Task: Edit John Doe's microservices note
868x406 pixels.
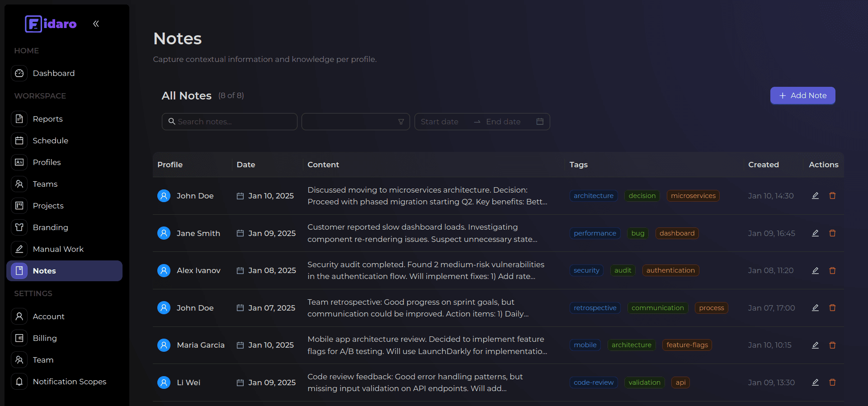Action: click(x=815, y=196)
